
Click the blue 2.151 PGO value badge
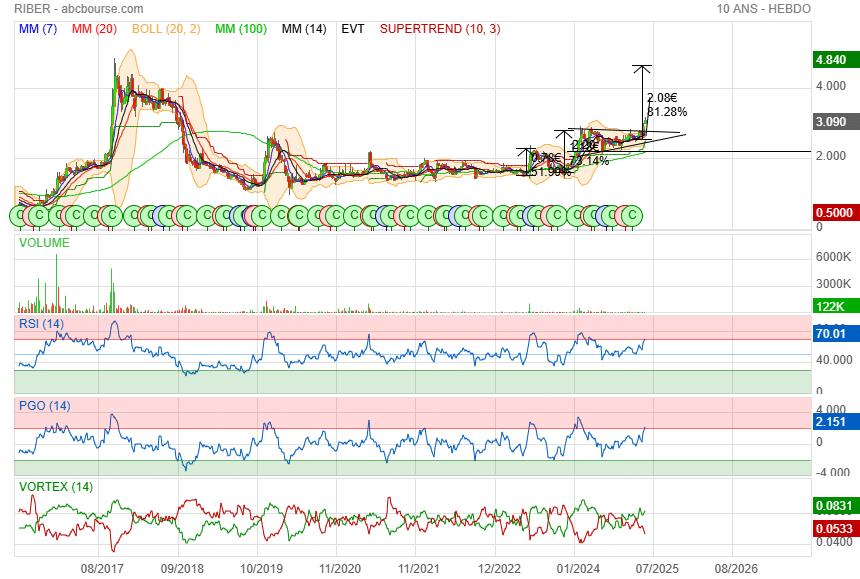point(832,423)
